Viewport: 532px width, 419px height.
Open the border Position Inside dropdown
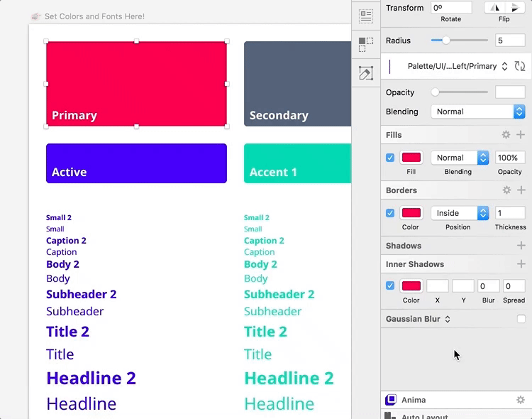pyautogui.click(x=460, y=213)
